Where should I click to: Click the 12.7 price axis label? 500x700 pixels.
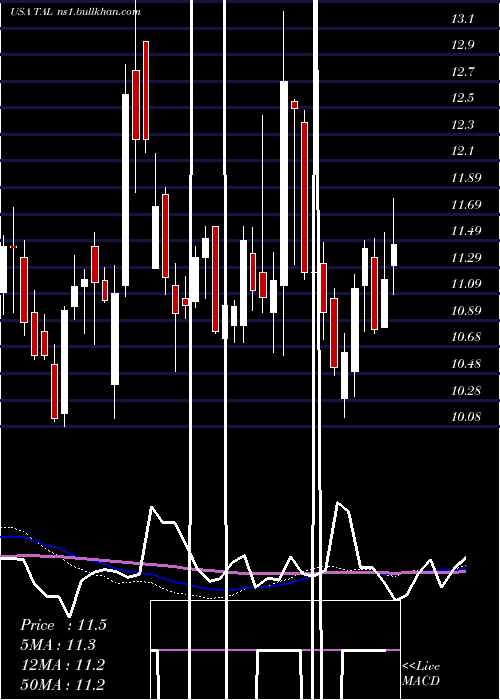(462, 71)
